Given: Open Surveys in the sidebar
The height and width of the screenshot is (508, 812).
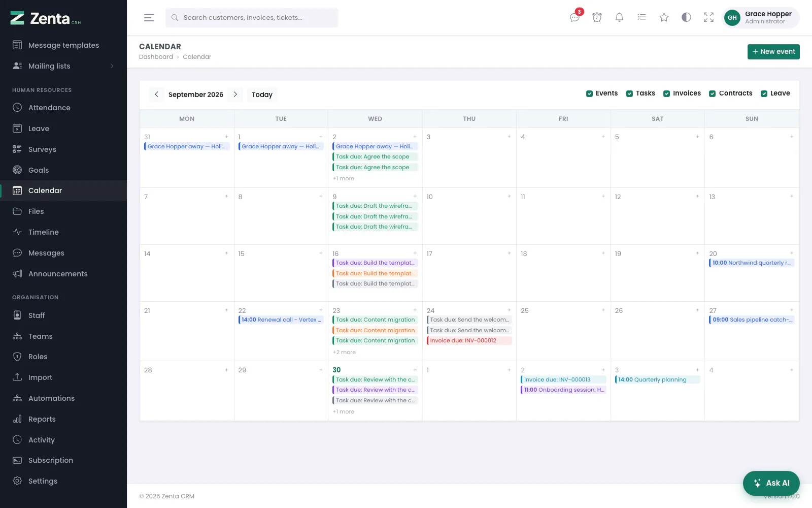Looking at the screenshot, I should click(63, 149).
